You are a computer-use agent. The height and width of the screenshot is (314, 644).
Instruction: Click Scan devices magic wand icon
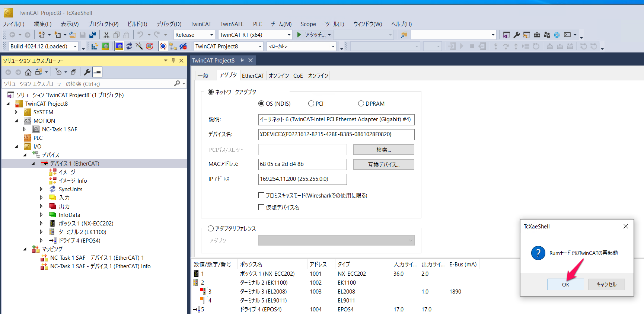pyautogui.click(x=139, y=46)
